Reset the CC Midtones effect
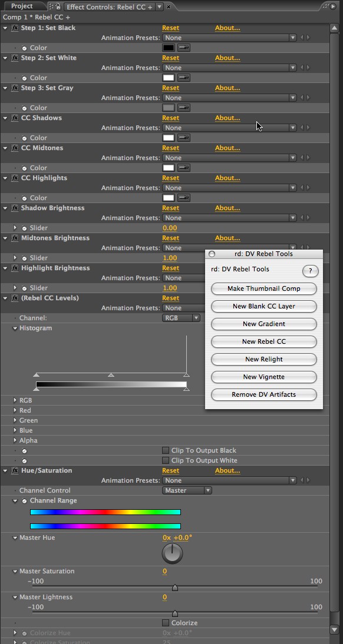This screenshot has height=644, width=343. [171, 148]
